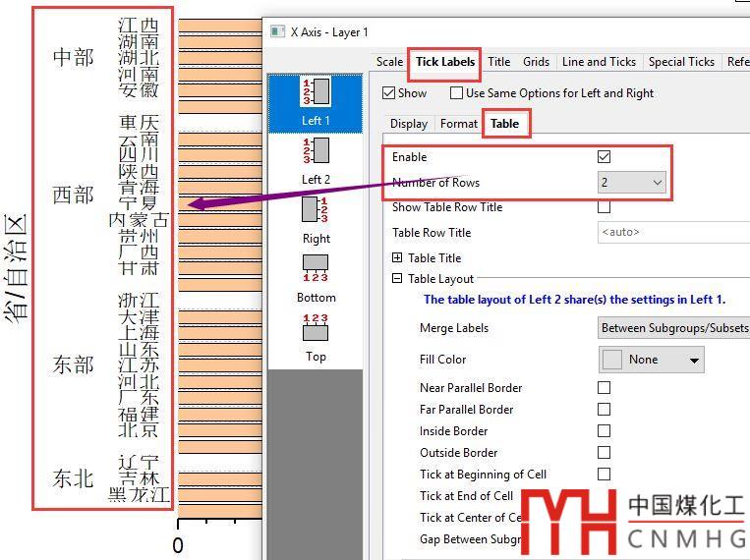Click the Table Row Title input field
750x560 pixels.
pyautogui.click(x=674, y=233)
